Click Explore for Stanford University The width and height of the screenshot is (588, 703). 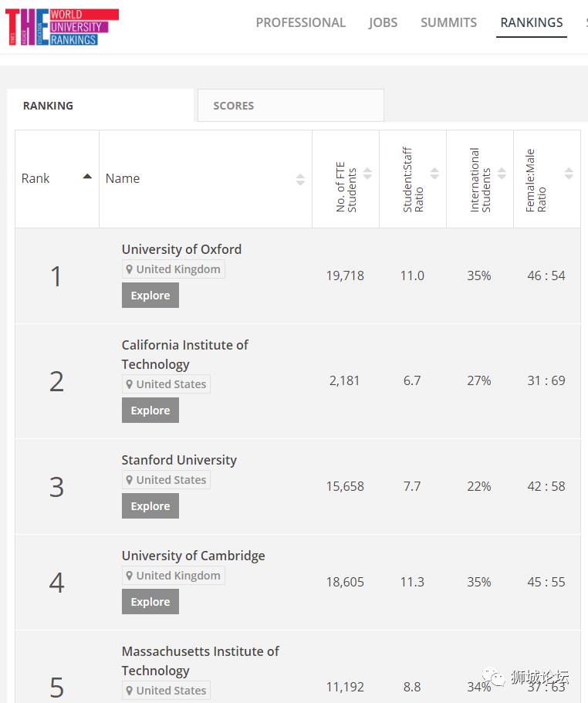coord(150,506)
